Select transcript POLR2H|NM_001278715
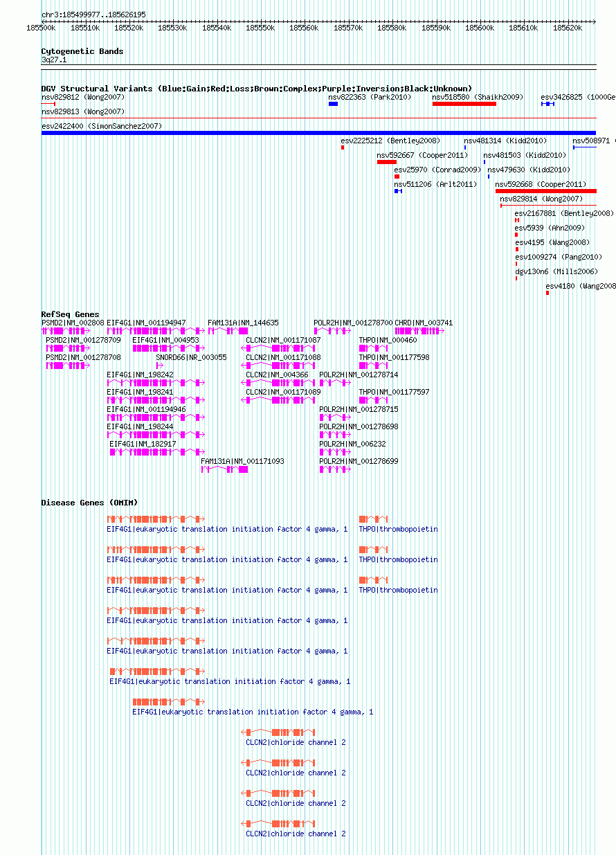Image resolution: width=616 pixels, height=855 pixels. click(x=359, y=410)
